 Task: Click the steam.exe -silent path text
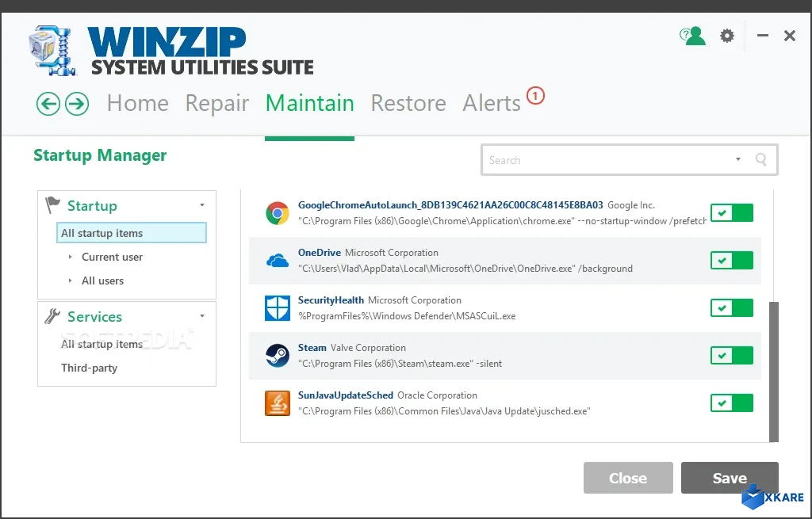(400, 364)
